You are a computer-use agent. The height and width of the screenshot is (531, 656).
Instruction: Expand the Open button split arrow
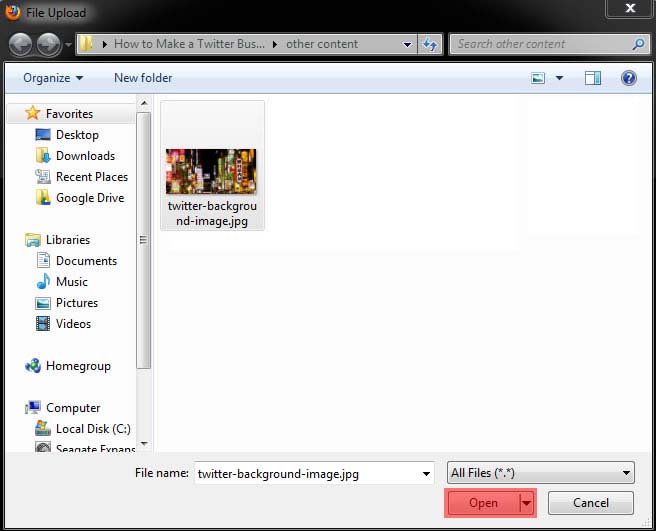[526, 503]
